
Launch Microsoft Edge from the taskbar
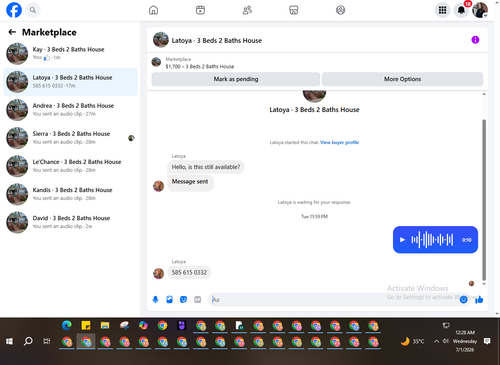[67, 325]
